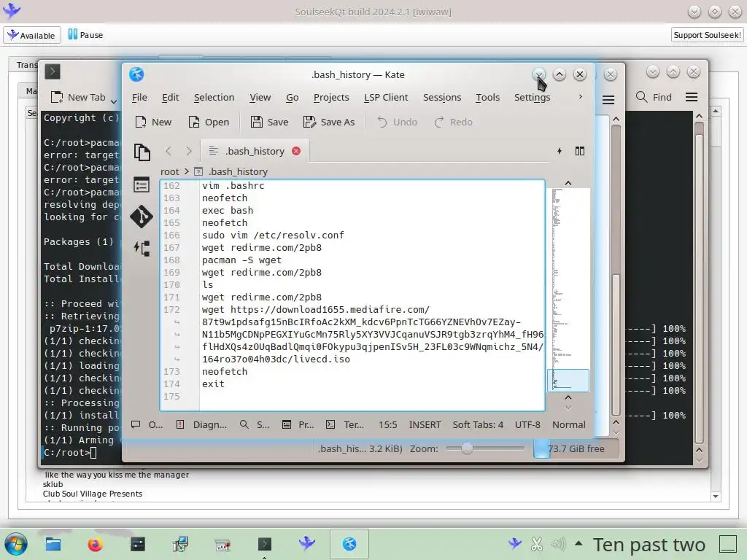Open the File menu in Kate

point(139,97)
